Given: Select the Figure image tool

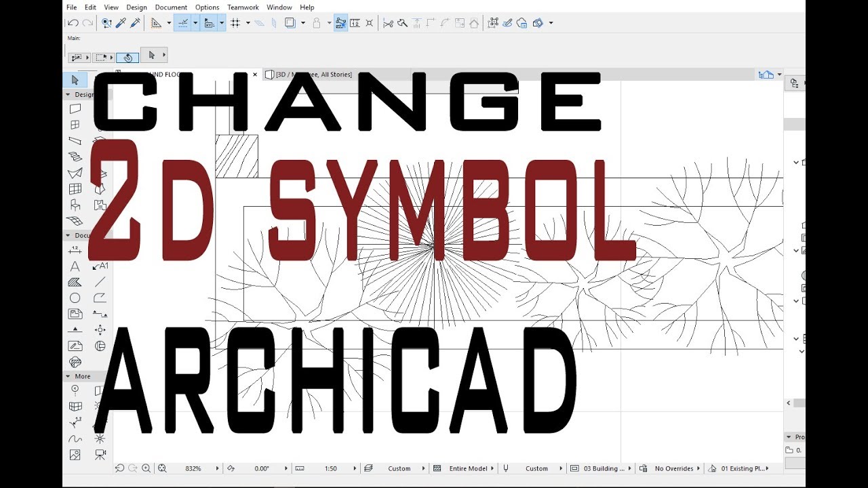Looking at the screenshot, I should (75, 455).
